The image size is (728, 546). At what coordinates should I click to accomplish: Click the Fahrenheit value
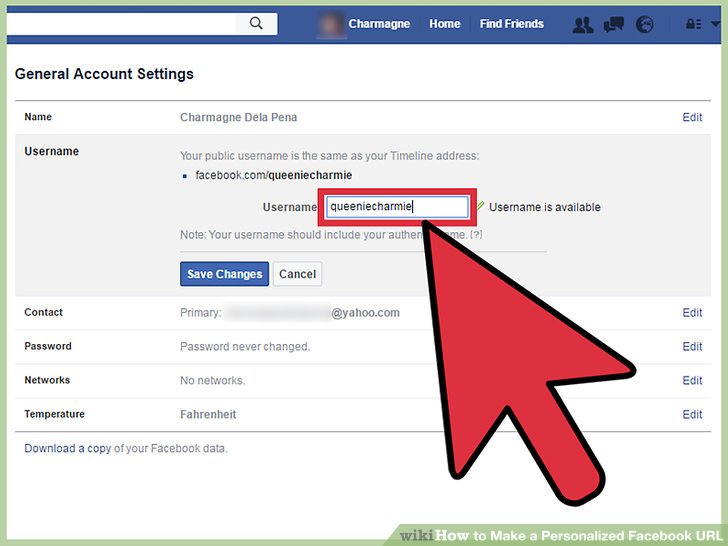tap(208, 415)
